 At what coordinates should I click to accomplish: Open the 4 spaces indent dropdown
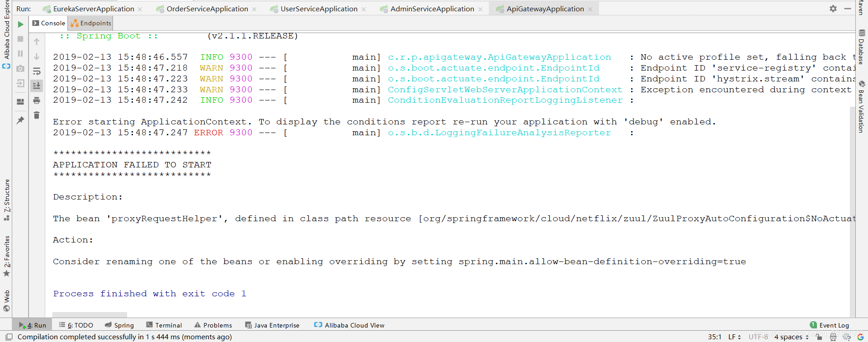click(791, 337)
